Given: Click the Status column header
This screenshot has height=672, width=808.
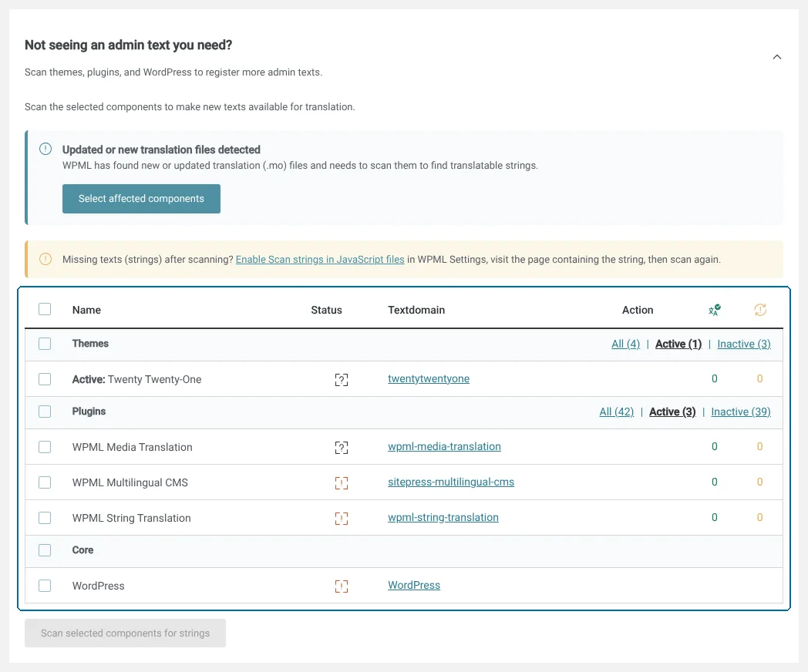Looking at the screenshot, I should (x=326, y=310).
